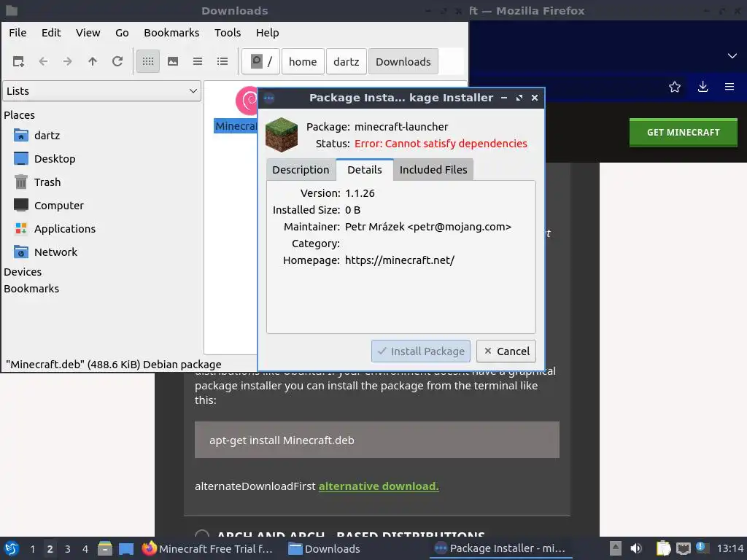Switch to Description tab in installer

coord(301,169)
